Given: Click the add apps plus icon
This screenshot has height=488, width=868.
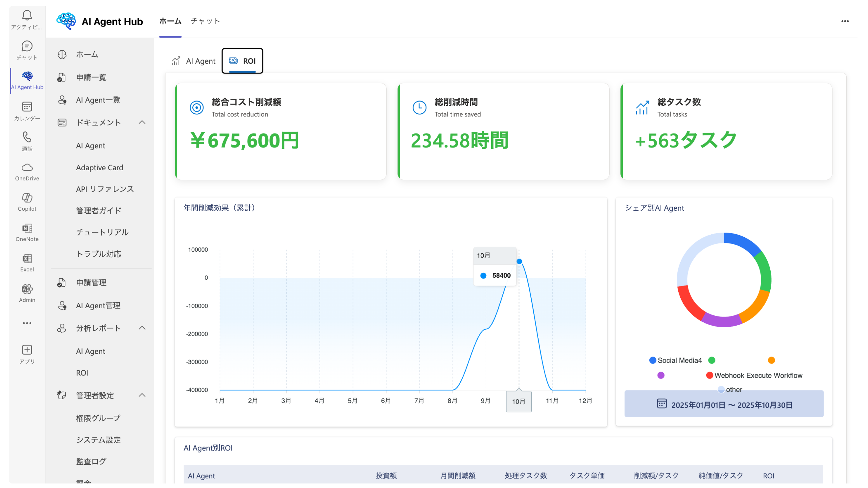Looking at the screenshot, I should point(27,350).
